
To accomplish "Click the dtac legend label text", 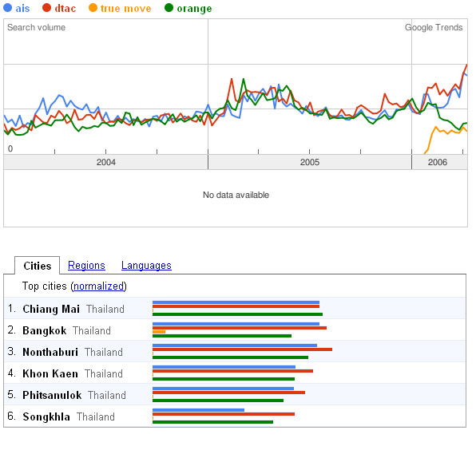I will click(65, 8).
